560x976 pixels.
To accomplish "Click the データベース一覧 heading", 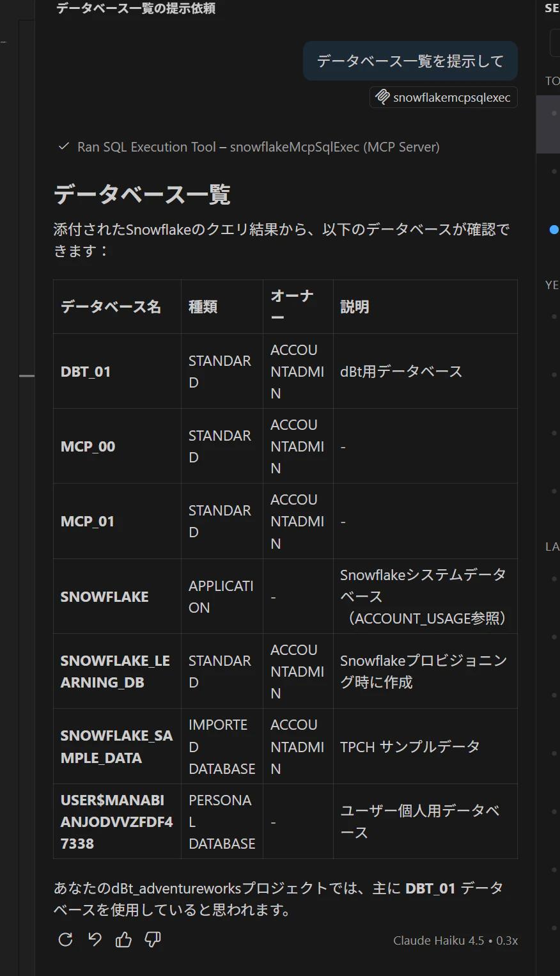I will point(142,194).
